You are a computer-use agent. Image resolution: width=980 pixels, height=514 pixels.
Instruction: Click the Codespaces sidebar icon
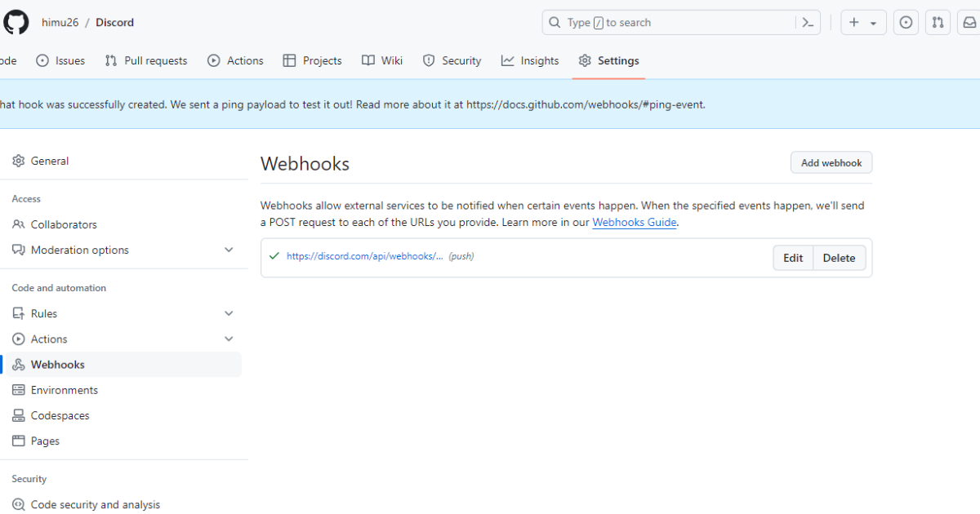(18, 415)
